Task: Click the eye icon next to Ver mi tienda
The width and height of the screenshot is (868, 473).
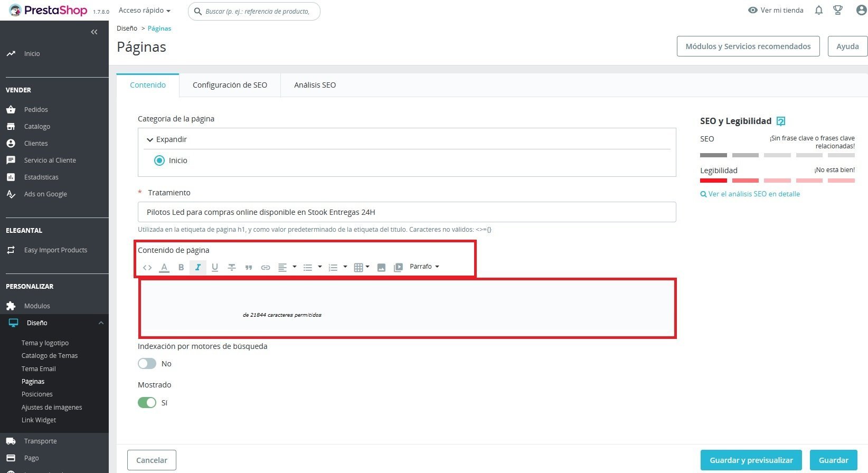Action: point(753,10)
